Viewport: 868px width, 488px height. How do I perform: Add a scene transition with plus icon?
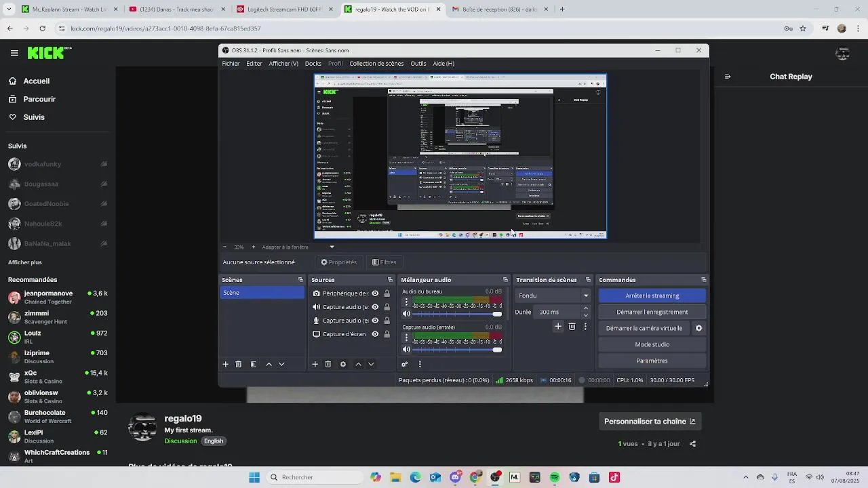tap(558, 327)
